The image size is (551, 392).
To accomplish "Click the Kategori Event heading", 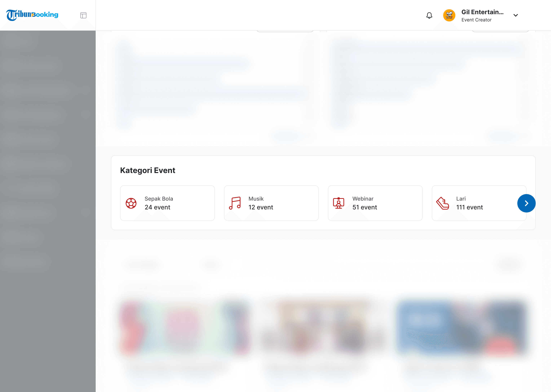I will [x=148, y=170].
